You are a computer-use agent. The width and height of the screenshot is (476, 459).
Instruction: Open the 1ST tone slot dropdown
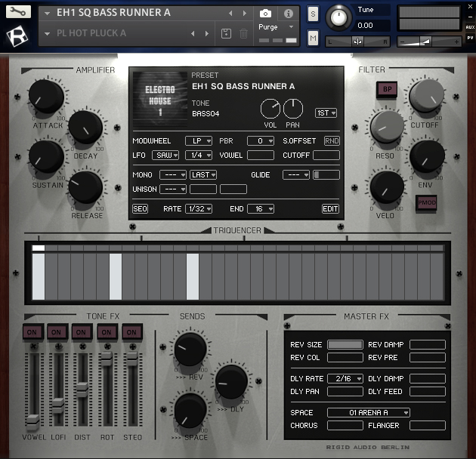tap(326, 112)
